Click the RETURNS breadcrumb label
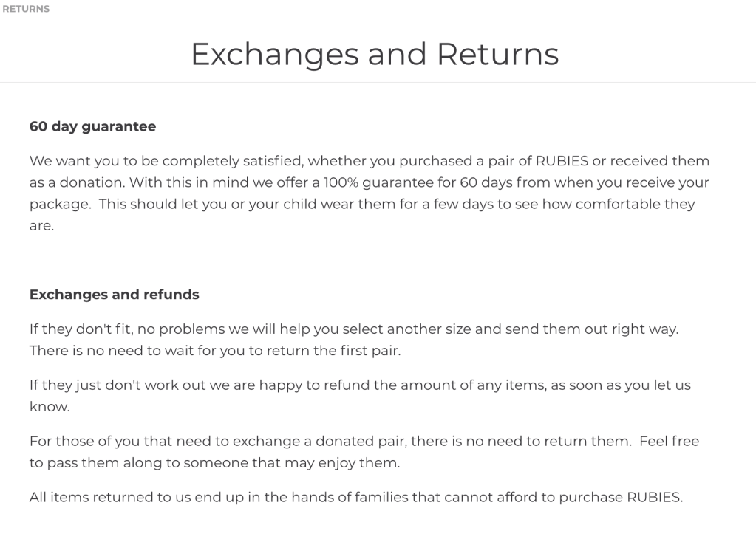756x545 pixels. [25, 9]
